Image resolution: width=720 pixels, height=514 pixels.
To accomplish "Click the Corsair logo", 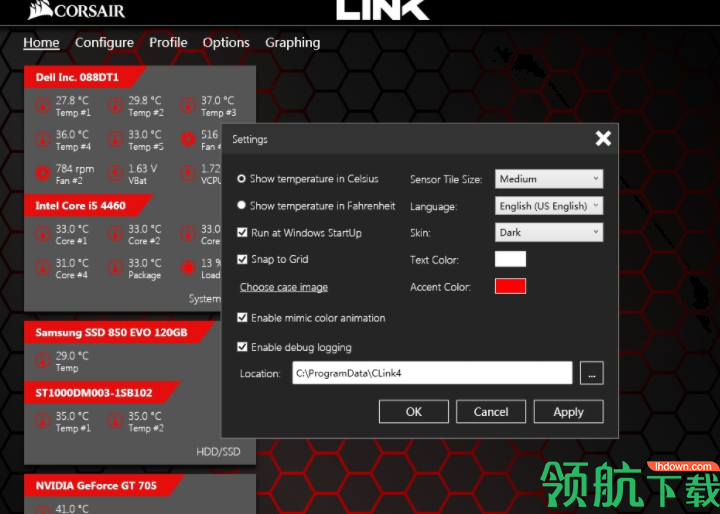I will [x=76, y=10].
